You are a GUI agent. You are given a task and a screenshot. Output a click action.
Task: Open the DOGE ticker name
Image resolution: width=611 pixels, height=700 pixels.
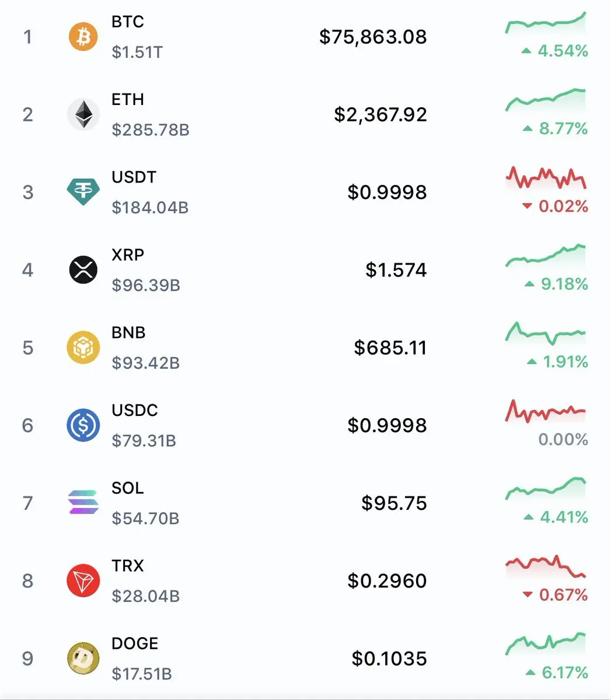click(135, 643)
